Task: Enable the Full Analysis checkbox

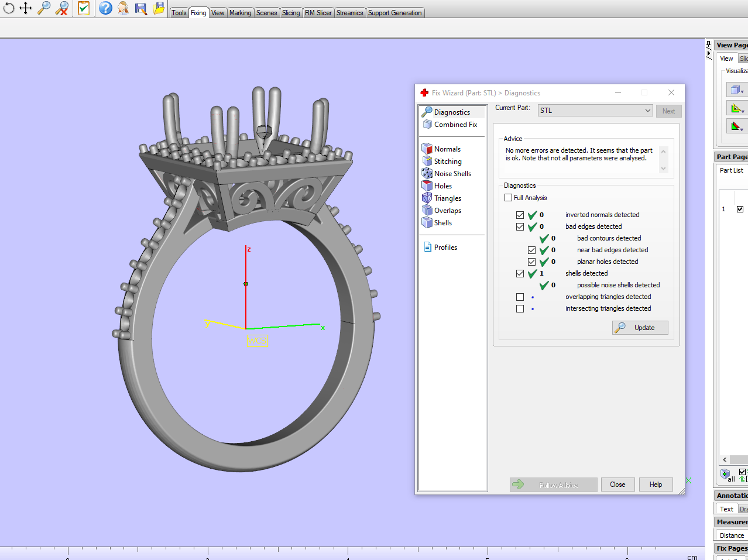Action: coord(508,198)
